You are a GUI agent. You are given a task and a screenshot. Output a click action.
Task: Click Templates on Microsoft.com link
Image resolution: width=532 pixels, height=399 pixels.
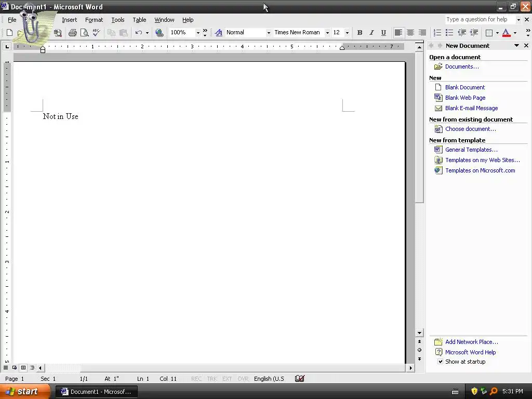click(480, 170)
